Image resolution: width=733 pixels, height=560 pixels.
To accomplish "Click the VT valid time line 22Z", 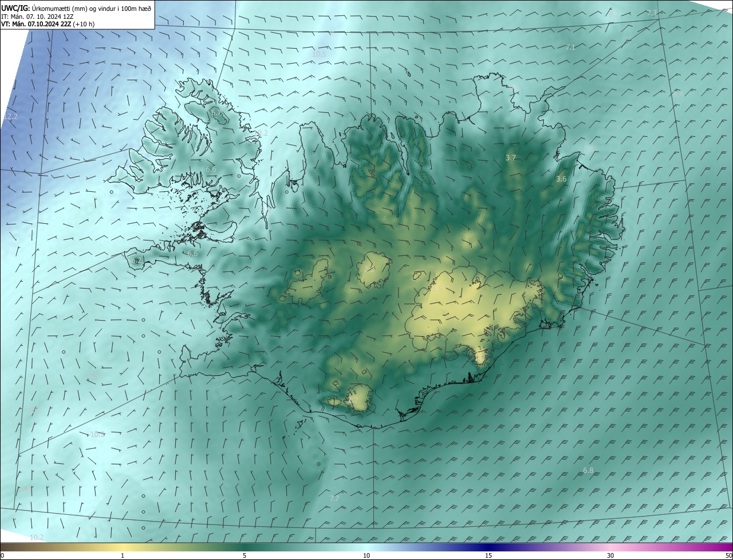I will click(x=49, y=24).
